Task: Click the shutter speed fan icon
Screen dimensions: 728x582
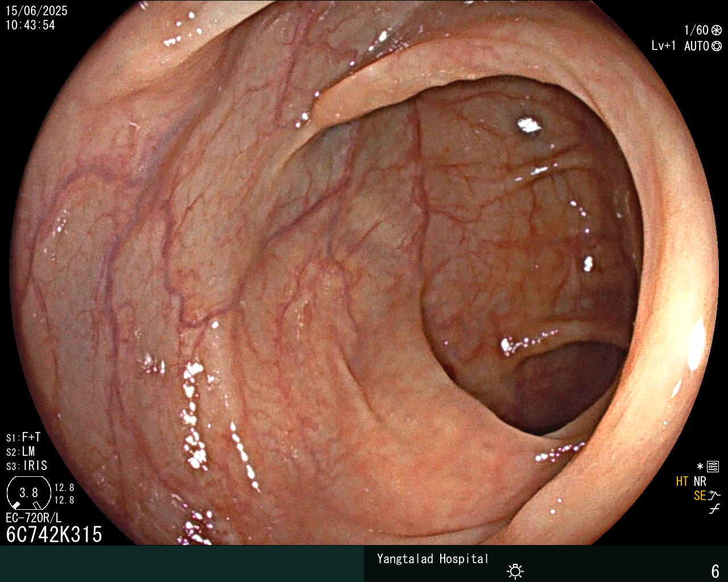Action: pos(717,31)
